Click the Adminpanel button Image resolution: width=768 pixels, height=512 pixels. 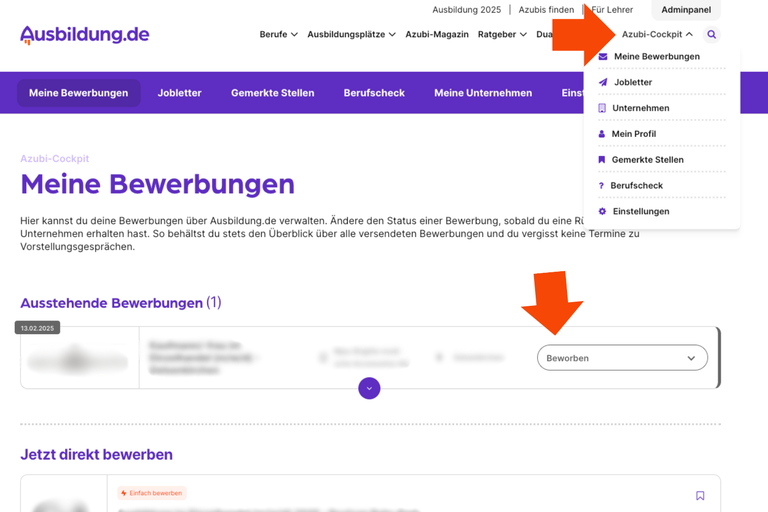click(x=686, y=9)
